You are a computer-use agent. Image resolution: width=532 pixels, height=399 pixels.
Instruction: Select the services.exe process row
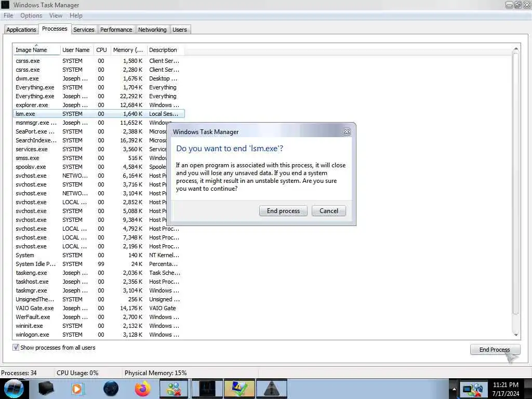(90, 149)
